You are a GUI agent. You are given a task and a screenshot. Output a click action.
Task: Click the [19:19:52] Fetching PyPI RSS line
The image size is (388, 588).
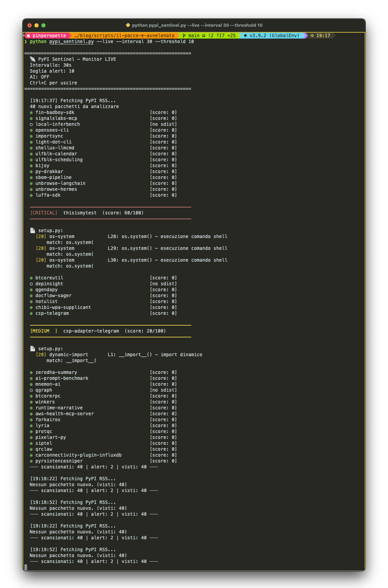click(x=73, y=549)
